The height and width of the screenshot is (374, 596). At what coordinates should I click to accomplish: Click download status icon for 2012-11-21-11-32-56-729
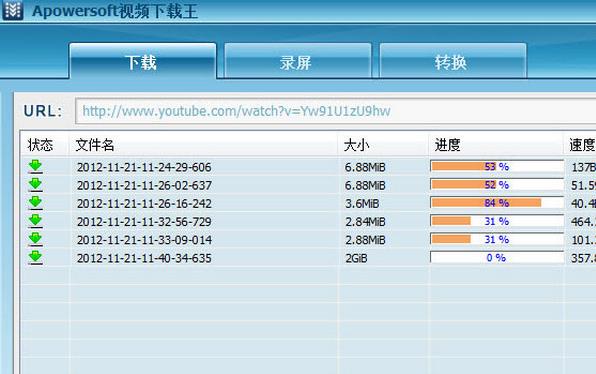(x=35, y=221)
